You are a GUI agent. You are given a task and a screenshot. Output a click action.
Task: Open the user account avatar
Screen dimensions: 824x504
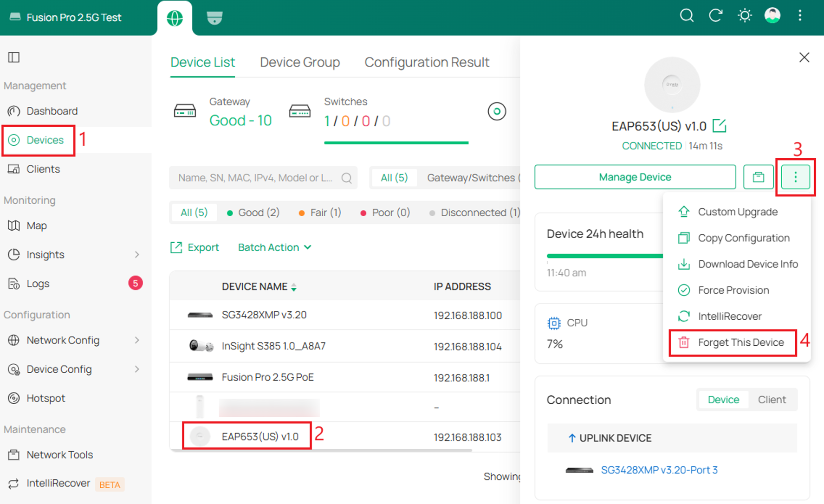click(772, 16)
